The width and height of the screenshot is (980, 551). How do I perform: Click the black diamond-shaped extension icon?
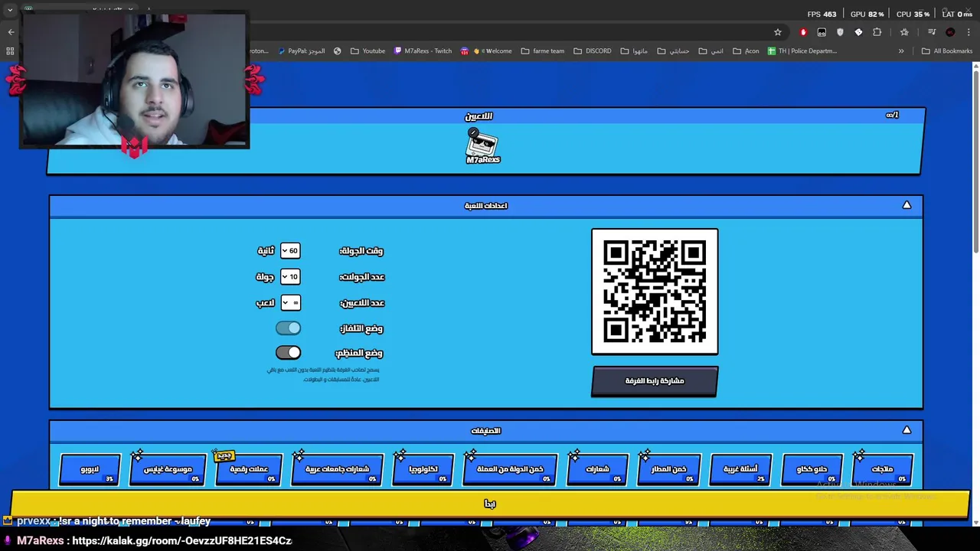coord(858,32)
